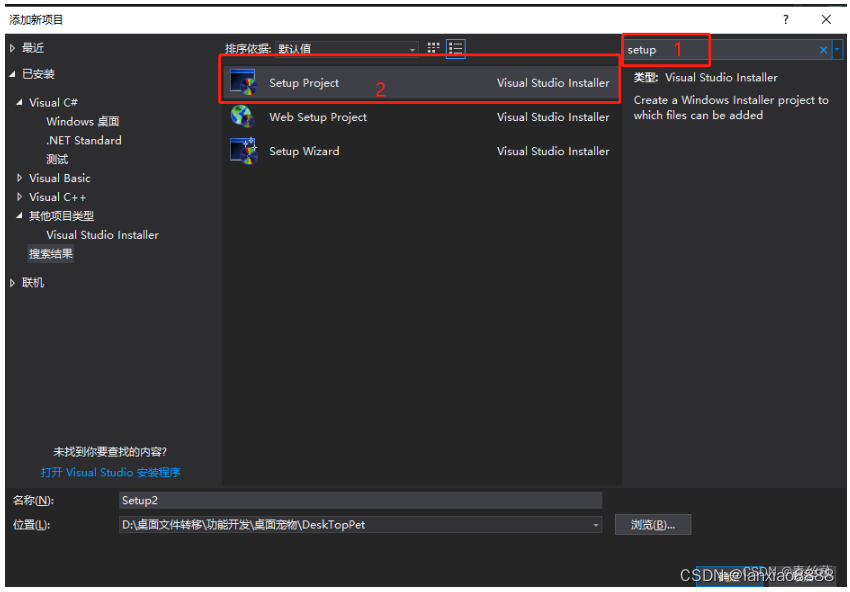Screen dimensions: 850x592
Task: Collapse the 其他项目类型 node
Action: point(20,216)
